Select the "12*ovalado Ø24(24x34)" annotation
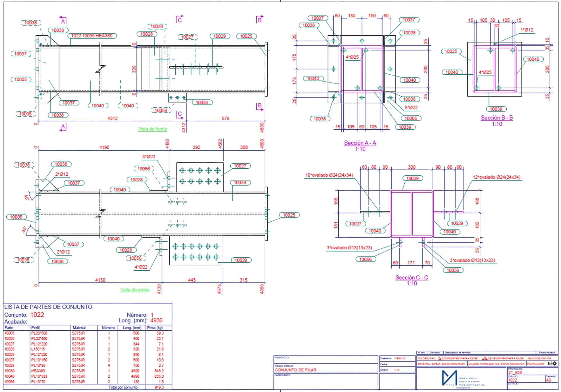The height and width of the screenshot is (392, 561). click(497, 177)
